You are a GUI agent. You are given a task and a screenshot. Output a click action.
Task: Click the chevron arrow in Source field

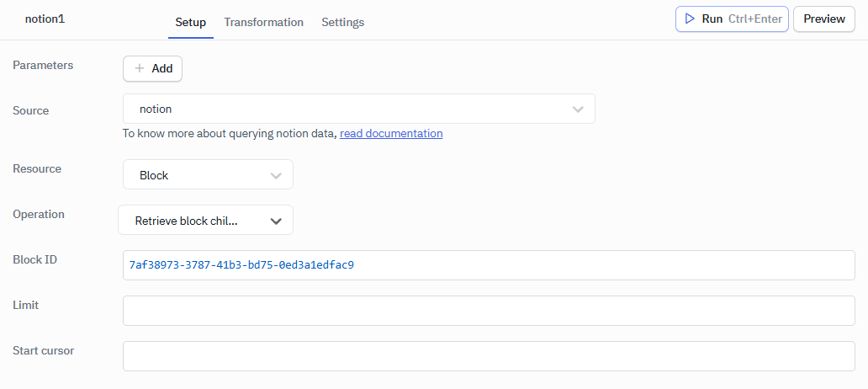click(x=578, y=109)
